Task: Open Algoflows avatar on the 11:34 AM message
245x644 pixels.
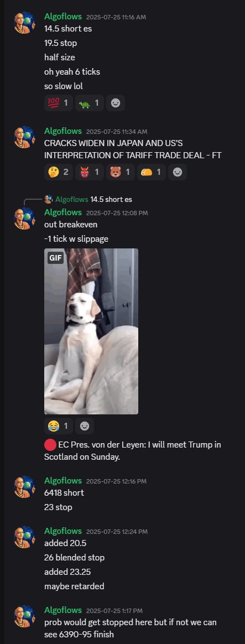Action: click(x=25, y=137)
